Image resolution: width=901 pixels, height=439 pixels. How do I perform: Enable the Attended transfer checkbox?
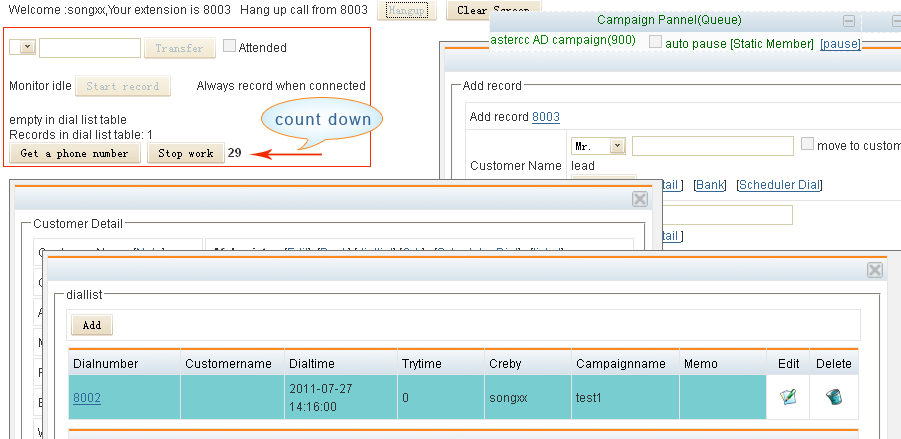pos(229,46)
